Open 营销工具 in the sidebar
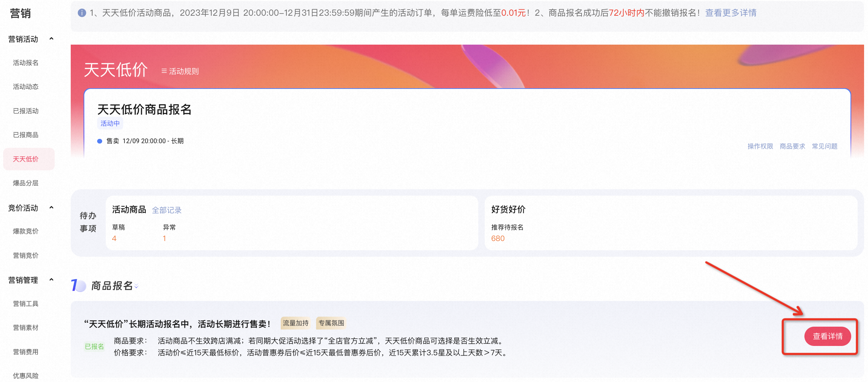This screenshot has width=868, height=382. pyautogui.click(x=26, y=304)
